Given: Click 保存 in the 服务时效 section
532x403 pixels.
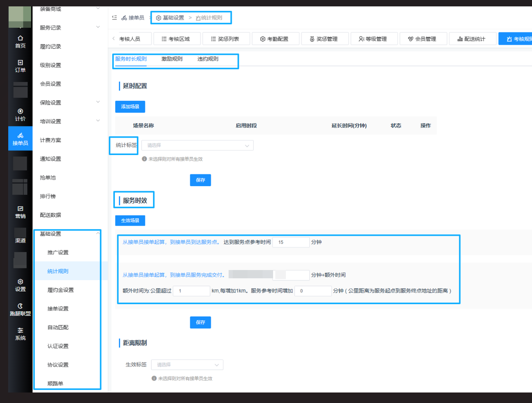Looking at the screenshot, I should click(201, 322).
